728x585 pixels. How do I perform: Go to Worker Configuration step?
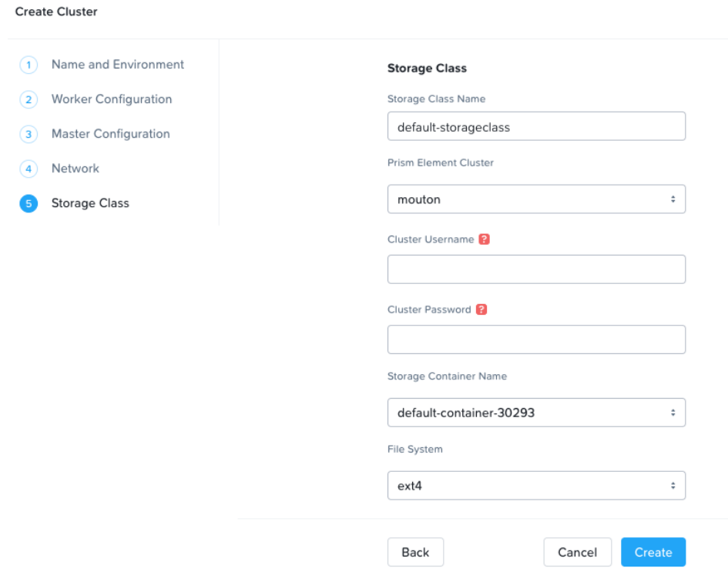112,99
